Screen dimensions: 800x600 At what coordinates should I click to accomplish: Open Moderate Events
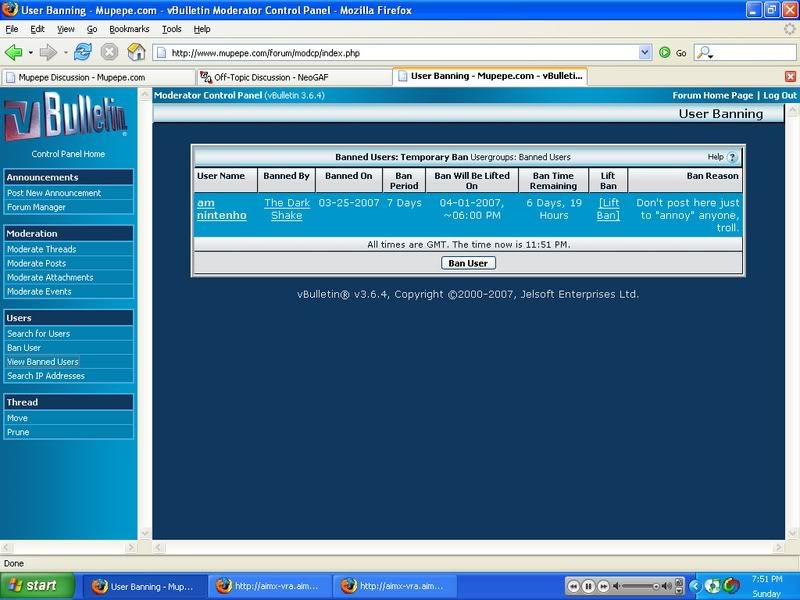(x=39, y=291)
